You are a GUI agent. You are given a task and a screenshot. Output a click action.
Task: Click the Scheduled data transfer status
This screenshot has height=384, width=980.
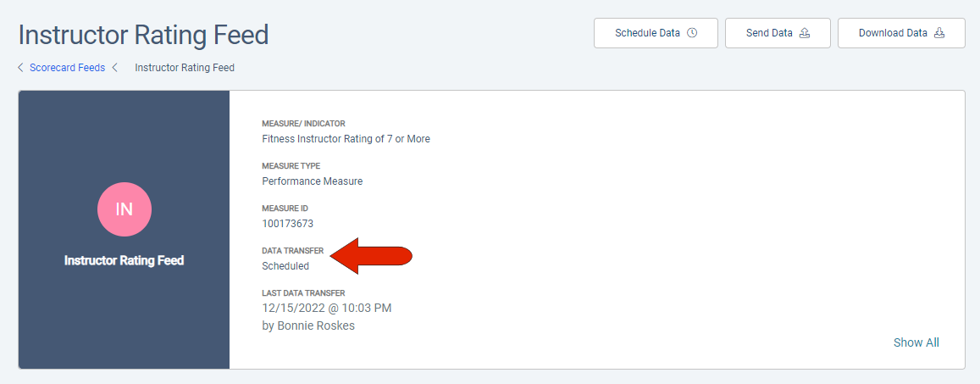pos(285,266)
